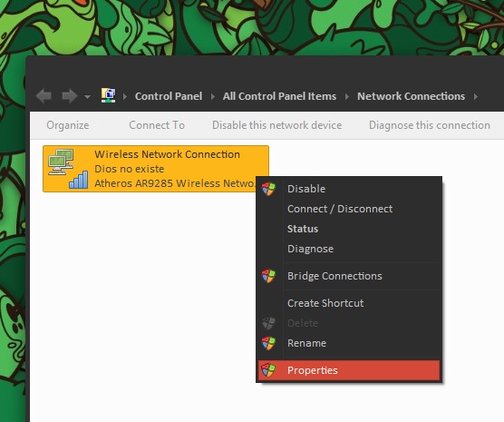Image resolution: width=504 pixels, height=422 pixels.
Task: Click the network folder icon in address bar
Action: tap(108, 95)
